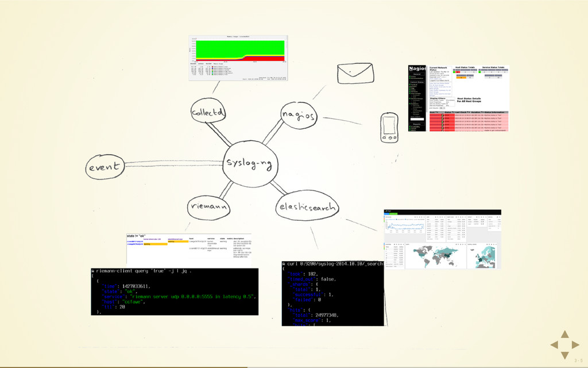Go to the next slide with the right arrow
Viewport: 588px width, 368px height.
[575, 345]
